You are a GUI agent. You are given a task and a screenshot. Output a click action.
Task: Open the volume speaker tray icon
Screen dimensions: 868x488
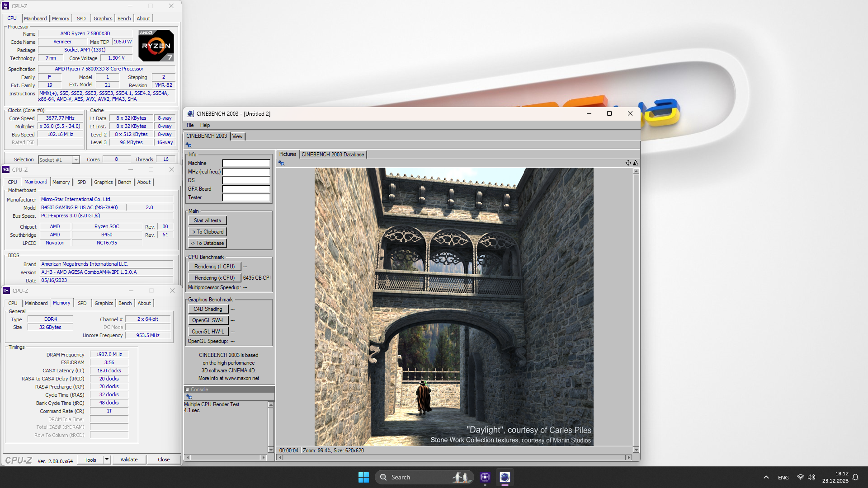pos(811,477)
